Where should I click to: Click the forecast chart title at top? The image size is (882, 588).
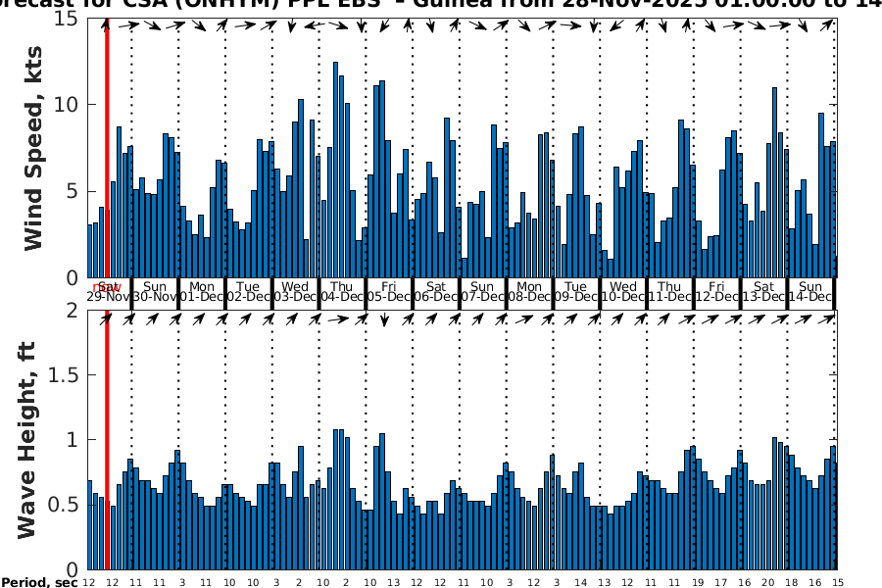pyautogui.click(x=441, y=5)
